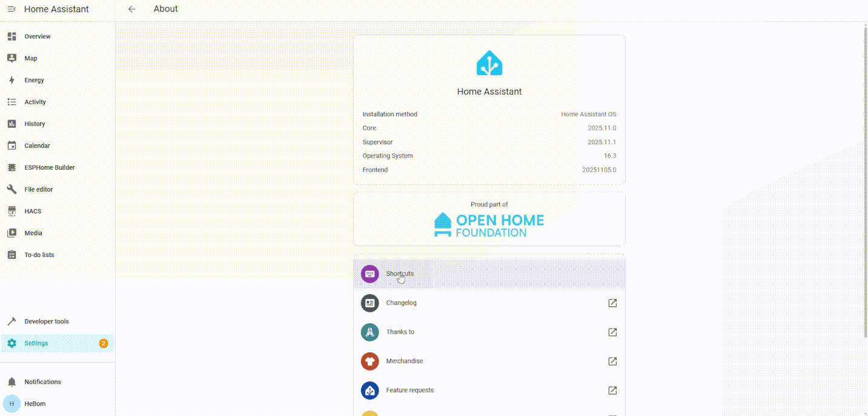Click Supervisor version 2025.11.1 value

pyautogui.click(x=602, y=142)
